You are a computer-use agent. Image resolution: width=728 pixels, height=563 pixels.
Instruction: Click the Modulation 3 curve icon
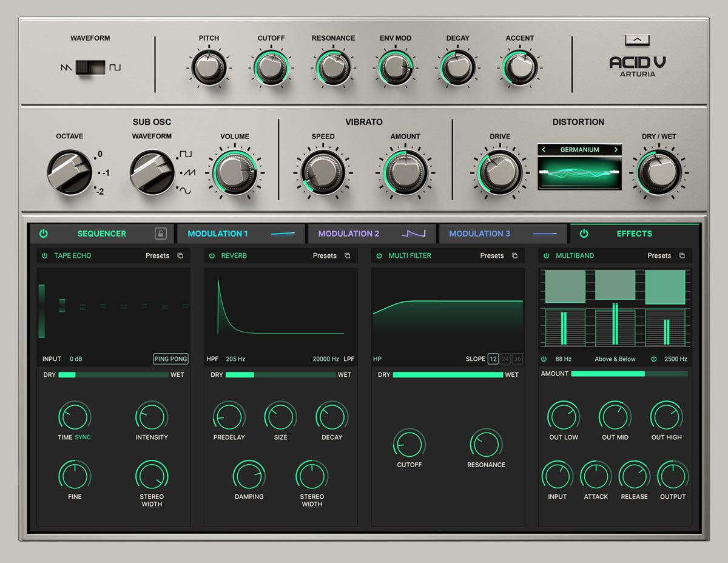pyautogui.click(x=545, y=234)
